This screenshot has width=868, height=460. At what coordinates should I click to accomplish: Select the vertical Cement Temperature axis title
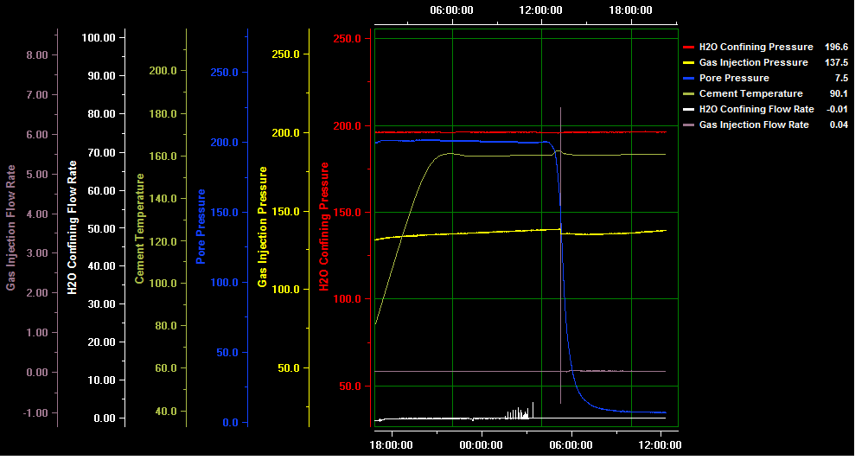click(x=139, y=228)
